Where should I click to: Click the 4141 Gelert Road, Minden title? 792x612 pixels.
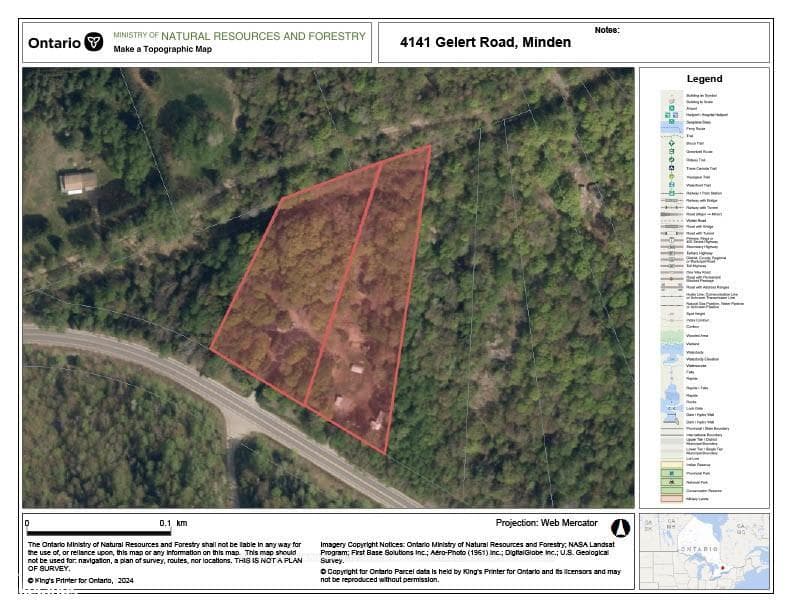(485, 42)
